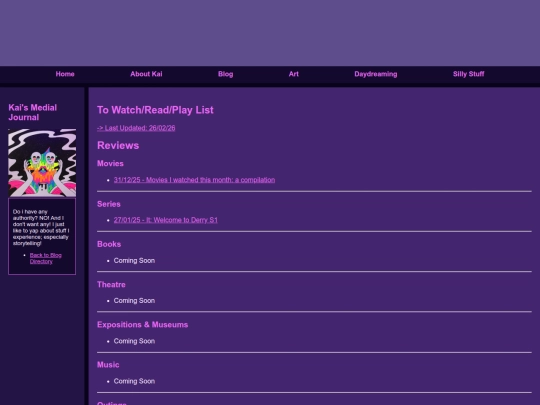This screenshot has width=540, height=405.
Task: Open the Blog menu item
Action: [x=226, y=74]
